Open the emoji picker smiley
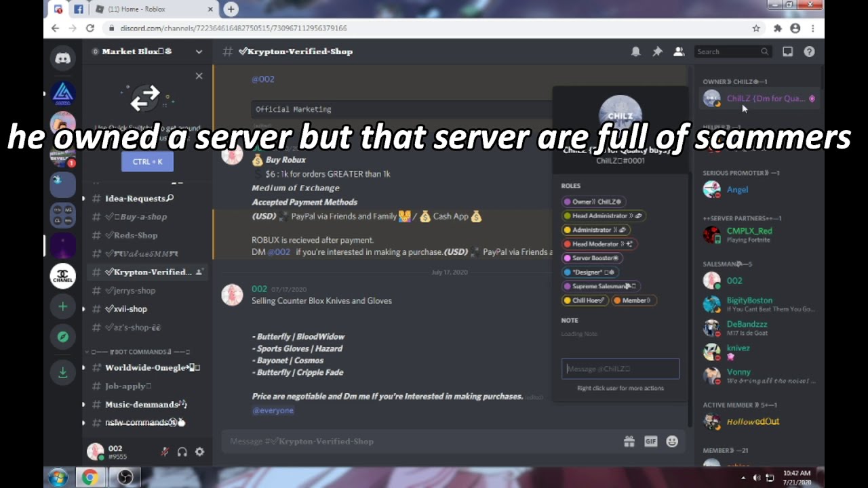This screenshot has width=868, height=488. 672,441
